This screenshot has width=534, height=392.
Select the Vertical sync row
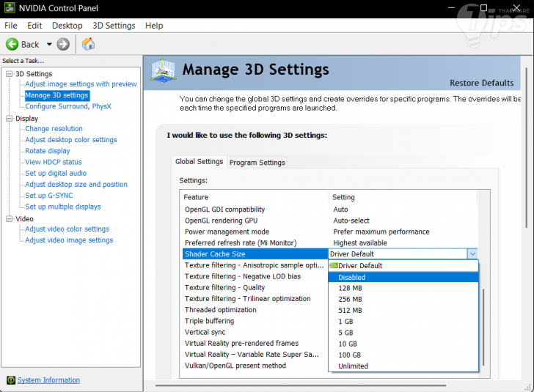point(255,332)
